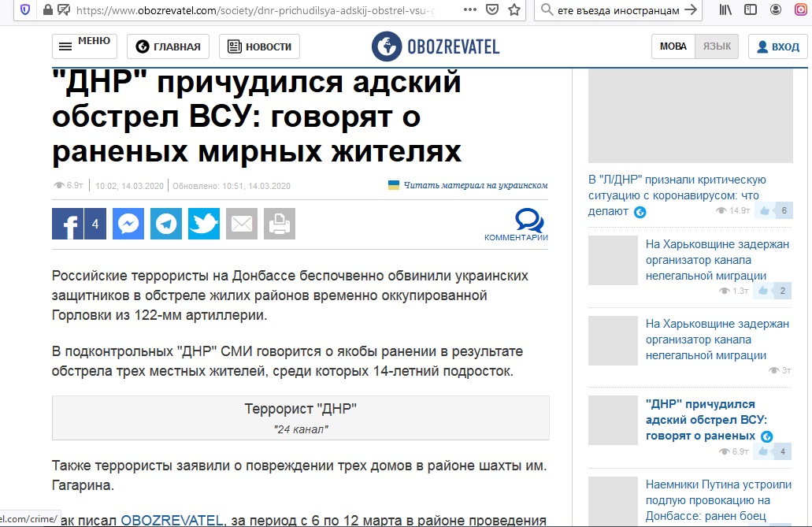Click the OBOZREVATEL link in the article text
This screenshot has width=812, height=527.
(172, 520)
